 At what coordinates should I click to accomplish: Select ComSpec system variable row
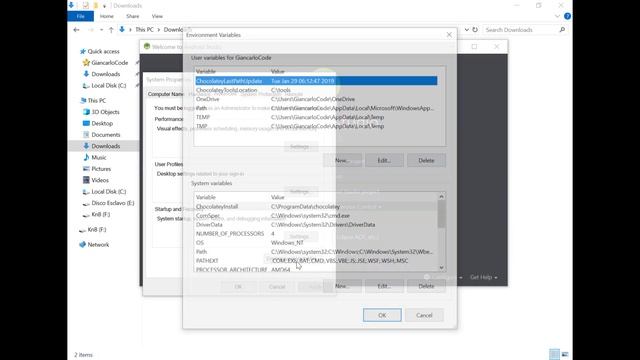(x=316, y=216)
